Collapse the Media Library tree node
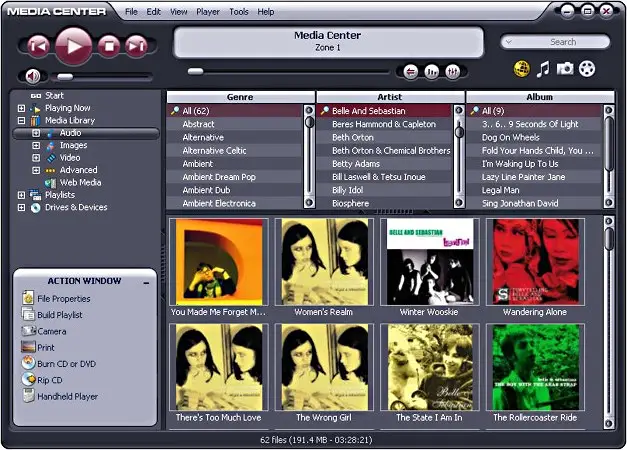The width and height of the screenshot is (627, 450). pos(21,120)
